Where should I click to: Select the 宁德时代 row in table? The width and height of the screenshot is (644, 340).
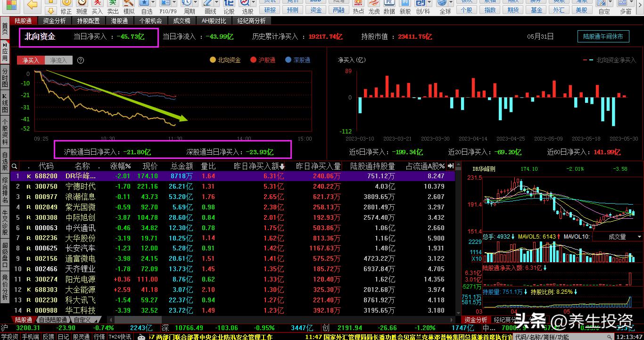pyautogui.click(x=233, y=186)
